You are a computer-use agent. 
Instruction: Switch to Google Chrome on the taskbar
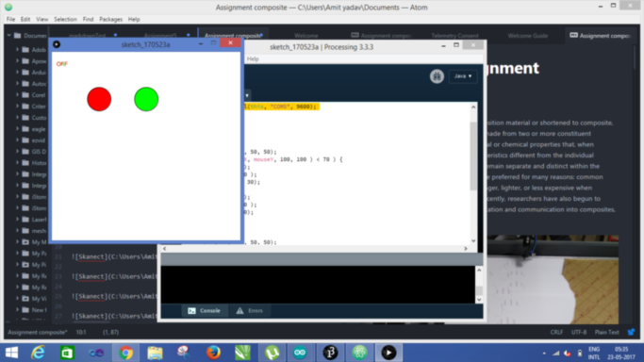click(125, 353)
